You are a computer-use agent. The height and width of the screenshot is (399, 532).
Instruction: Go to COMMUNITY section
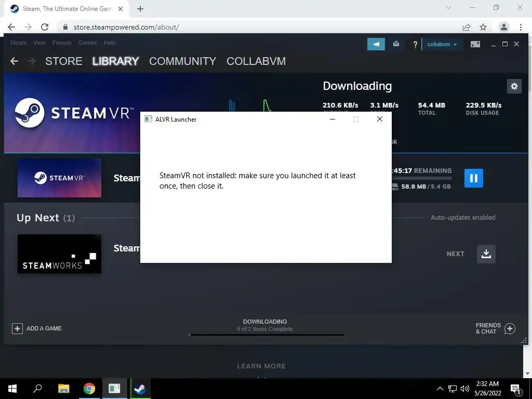point(182,61)
